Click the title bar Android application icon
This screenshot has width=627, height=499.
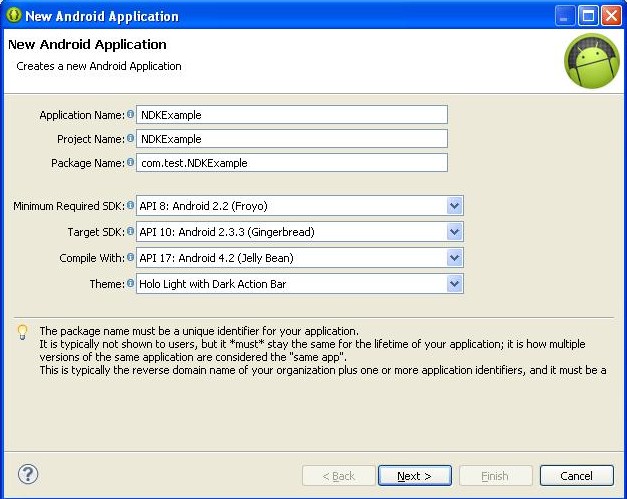pyautogui.click(x=14, y=15)
